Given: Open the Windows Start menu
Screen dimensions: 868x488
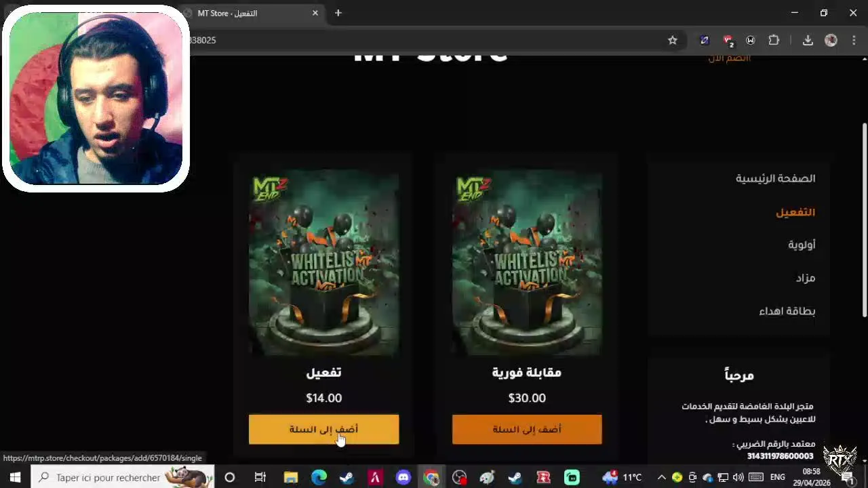Looking at the screenshot, I should point(15,477).
